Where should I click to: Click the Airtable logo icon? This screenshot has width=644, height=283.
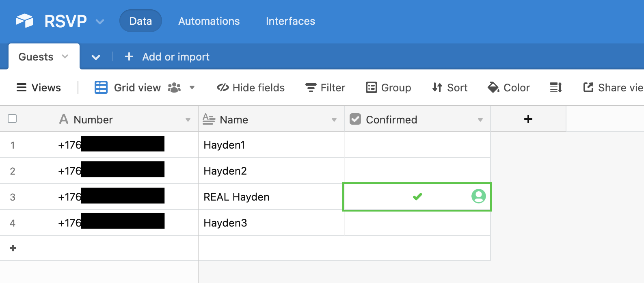click(x=25, y=21)
